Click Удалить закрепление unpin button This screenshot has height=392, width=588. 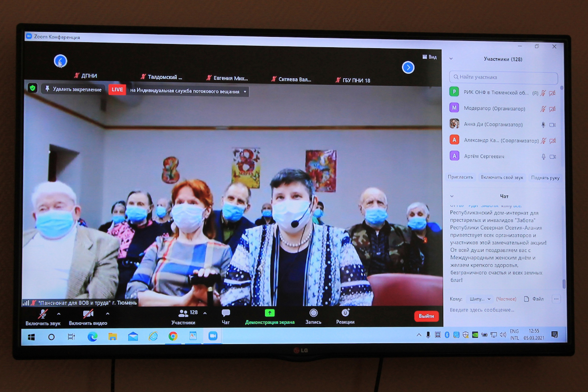[73, 89]
